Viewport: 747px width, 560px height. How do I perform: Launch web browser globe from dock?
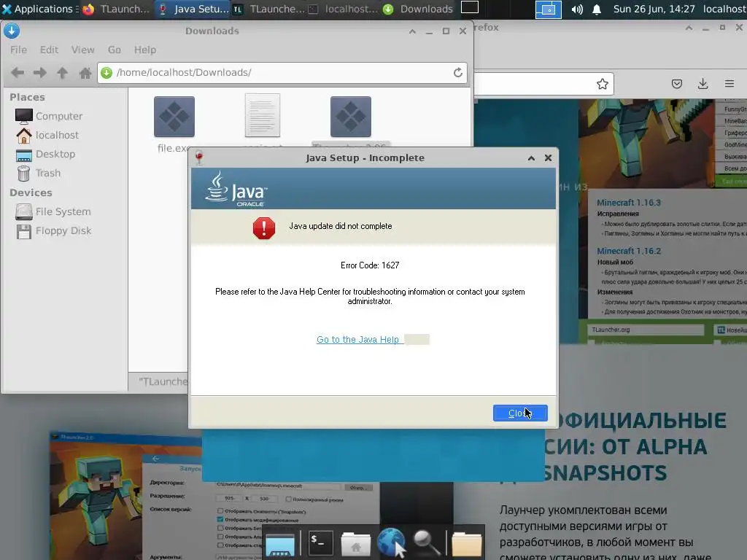[x=391, y=542]
